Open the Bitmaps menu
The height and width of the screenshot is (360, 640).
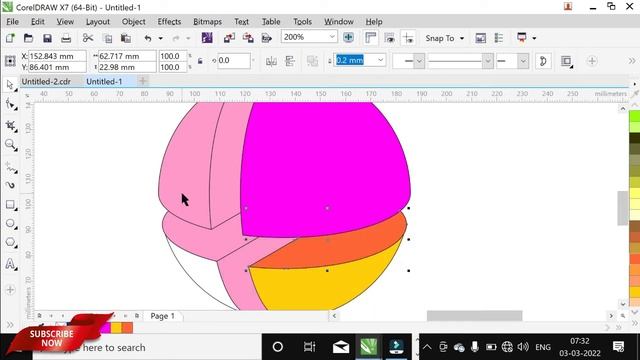pyautogui.click(x=207, y=22)
